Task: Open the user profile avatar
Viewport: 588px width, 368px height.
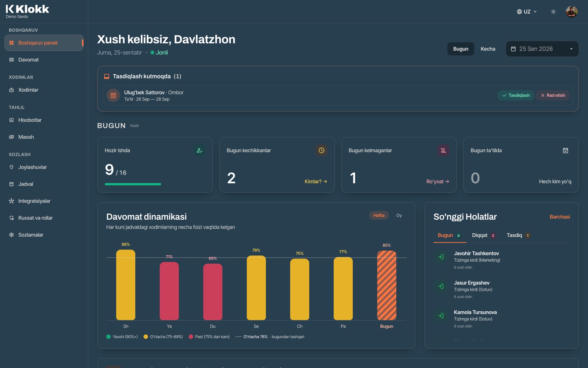Action: pyautogui.click(x=571, y=12)
